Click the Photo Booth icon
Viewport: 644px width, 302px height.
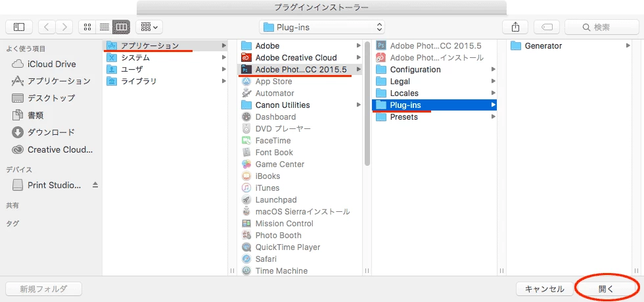pos(246,236)
